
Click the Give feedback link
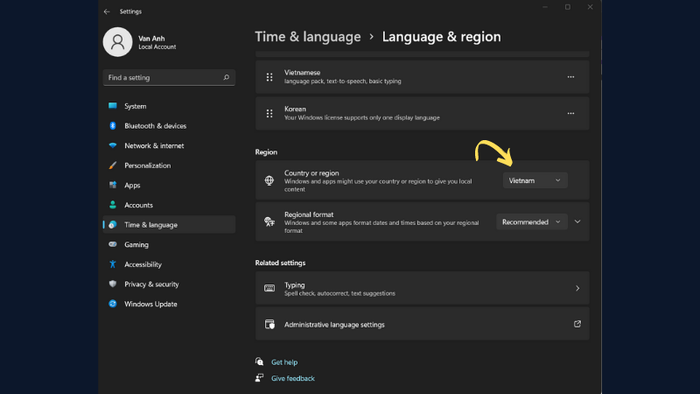tap(293, 378)
